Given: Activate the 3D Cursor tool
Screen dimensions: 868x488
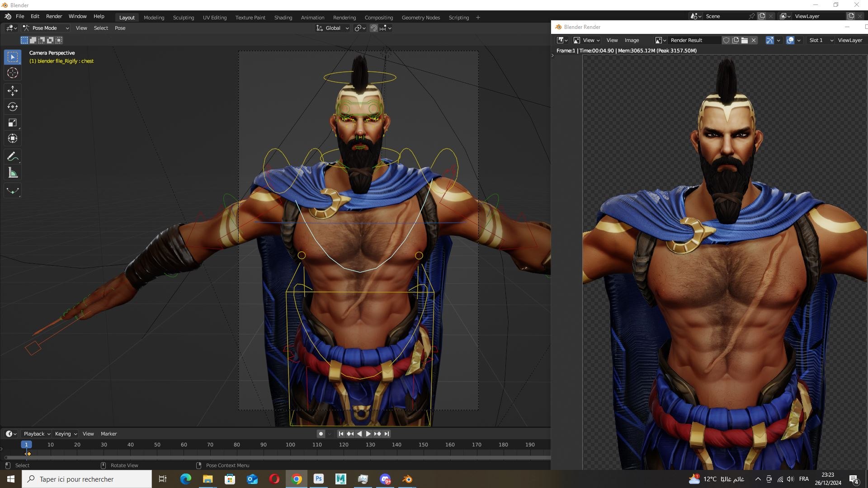Looking at the screenshot, I should [13, 73].
